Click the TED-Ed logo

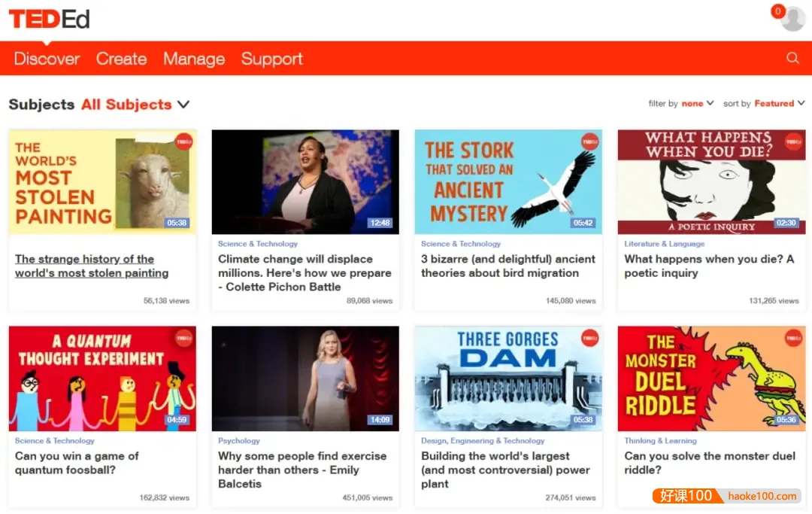49,19
